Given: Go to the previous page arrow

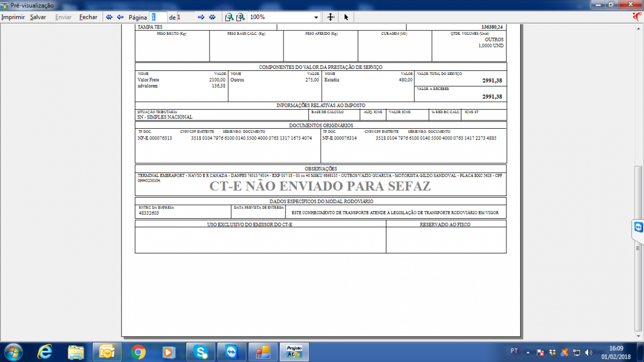Looking at the screenshot, I should [120, 17].
